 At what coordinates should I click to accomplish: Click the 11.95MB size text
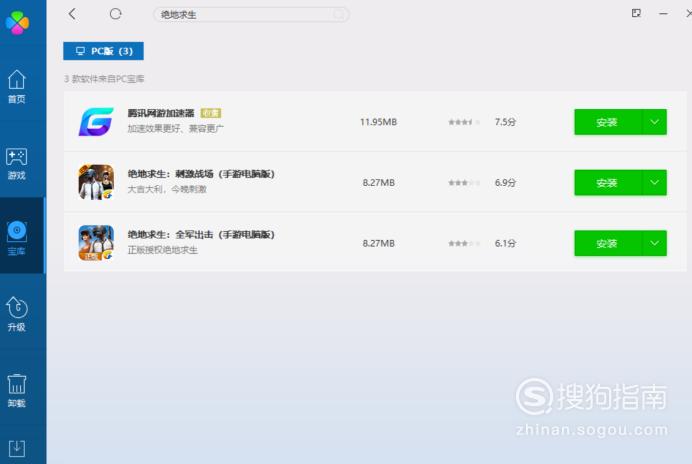(378, 122)
